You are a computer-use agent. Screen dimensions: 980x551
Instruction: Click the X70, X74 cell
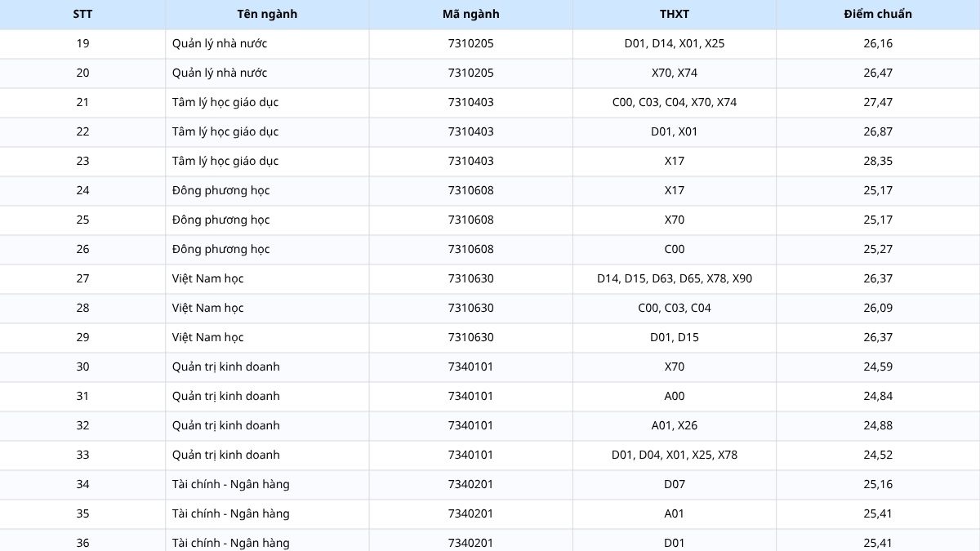click(674, 73)
